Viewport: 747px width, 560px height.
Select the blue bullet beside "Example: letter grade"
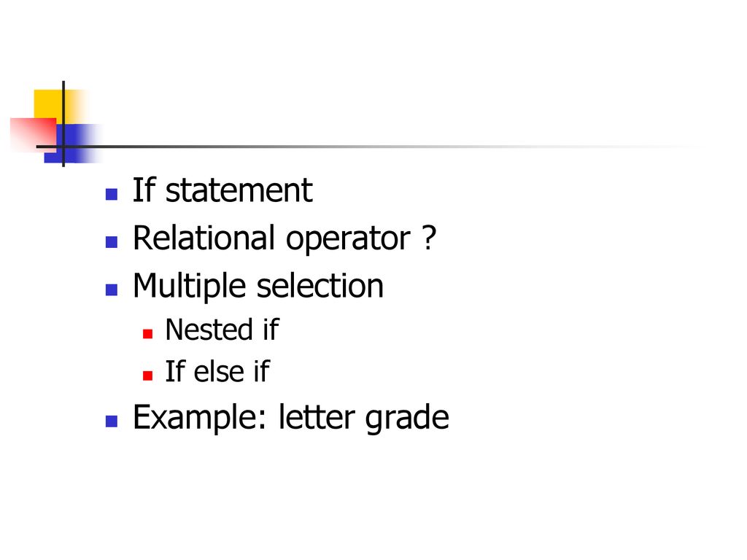112,421
